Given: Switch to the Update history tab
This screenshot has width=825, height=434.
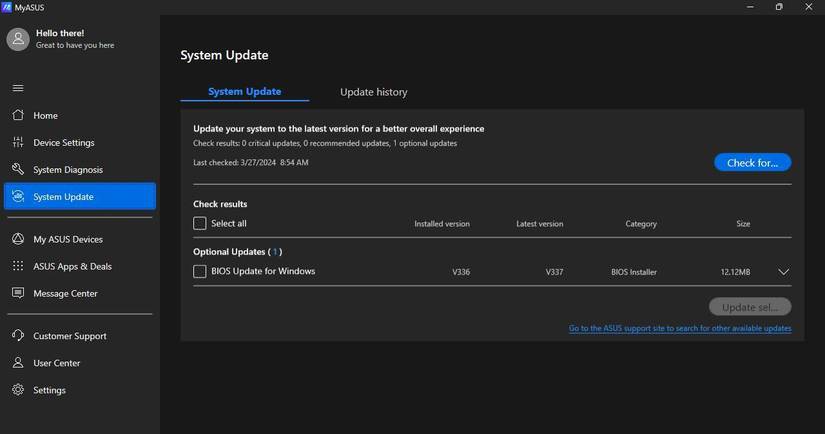Looking at the screenshot, I should [x=373, y=92].
